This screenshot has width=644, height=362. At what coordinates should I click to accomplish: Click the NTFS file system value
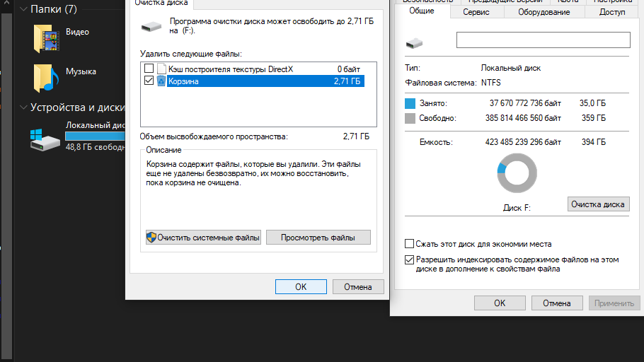point(491,83)
